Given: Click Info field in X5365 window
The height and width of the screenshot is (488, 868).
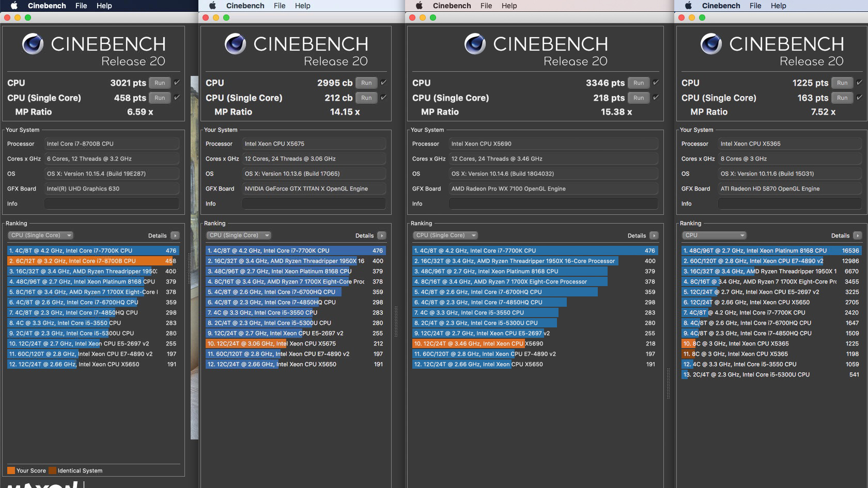Looking at the screenshot, I should point(791,203).
